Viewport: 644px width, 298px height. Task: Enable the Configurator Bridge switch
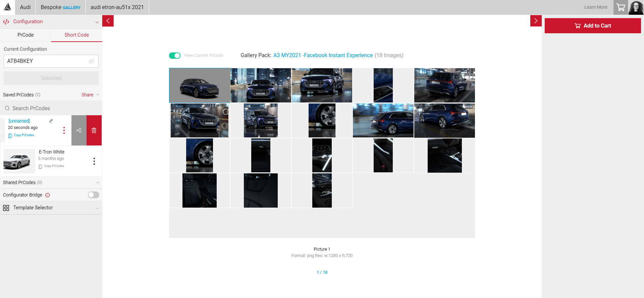[94, 195]
